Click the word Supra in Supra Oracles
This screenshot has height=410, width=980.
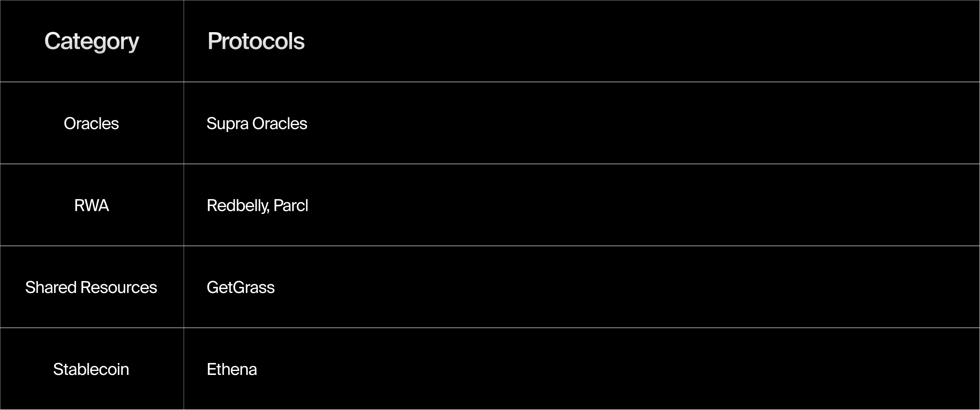[227, 124]
